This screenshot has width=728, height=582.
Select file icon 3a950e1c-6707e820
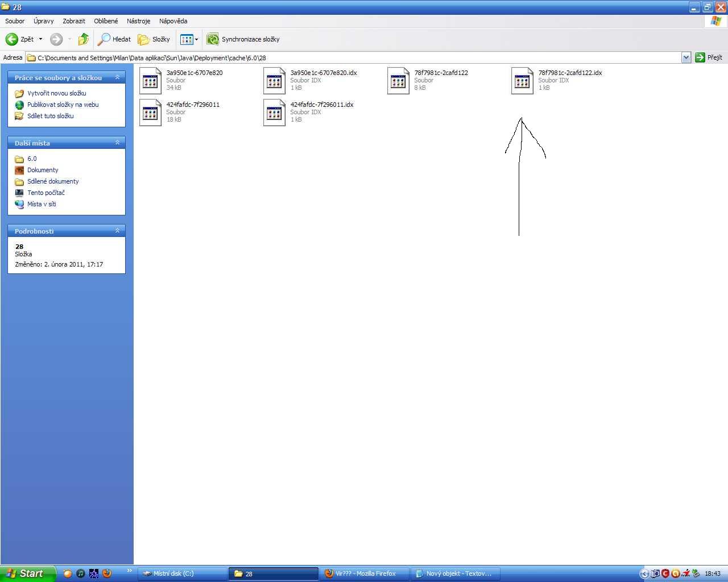click(x=151, y=81)
